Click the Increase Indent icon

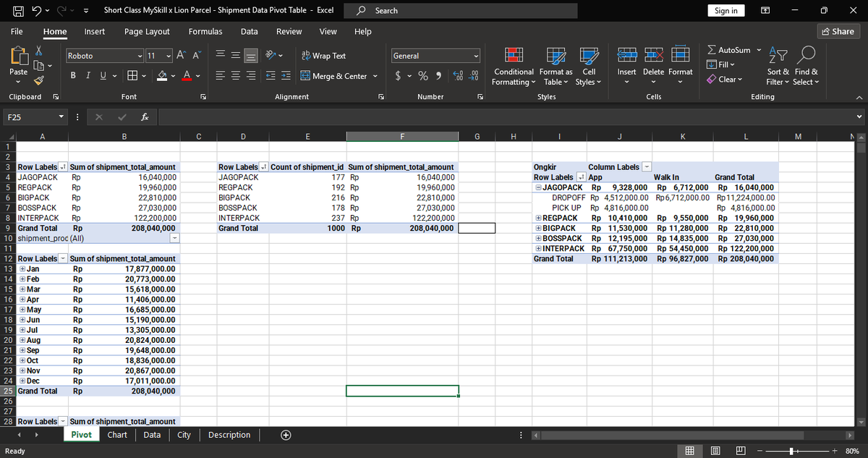286,76
